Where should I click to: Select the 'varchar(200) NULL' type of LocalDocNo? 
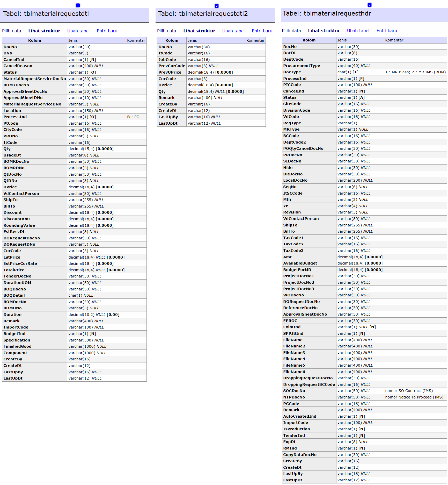(x=355, y=180)
